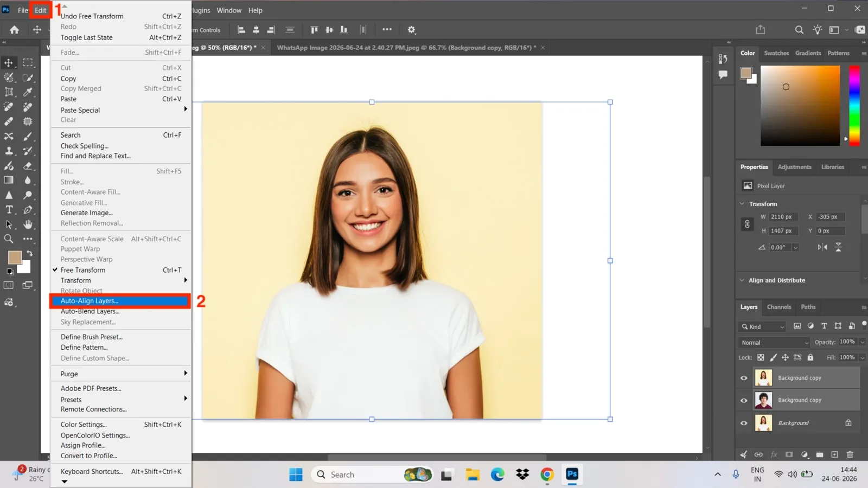Open the Normal blend mode dropdown
Image resolution: width=868 pixels, height=488 pixels.
[774, 343]
